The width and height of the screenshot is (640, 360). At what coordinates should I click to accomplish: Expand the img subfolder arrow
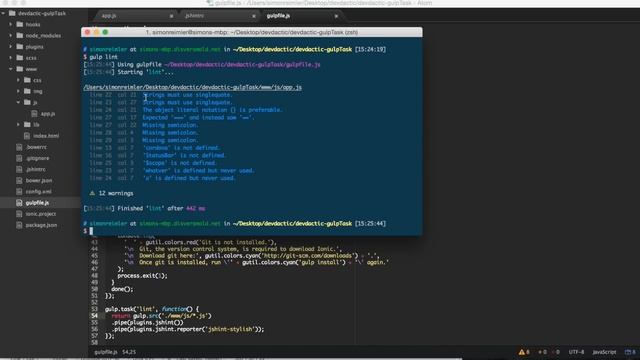coord(18,91)
